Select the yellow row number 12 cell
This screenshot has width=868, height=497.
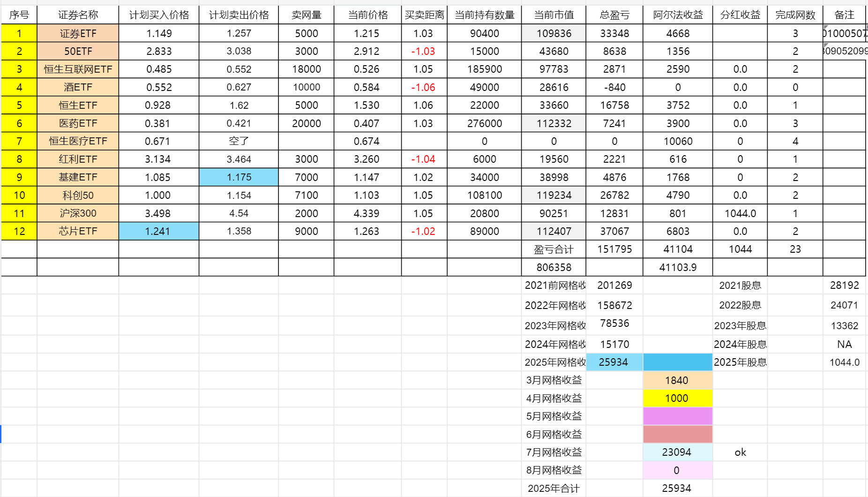pyautogui.click(x=19, y=231)
